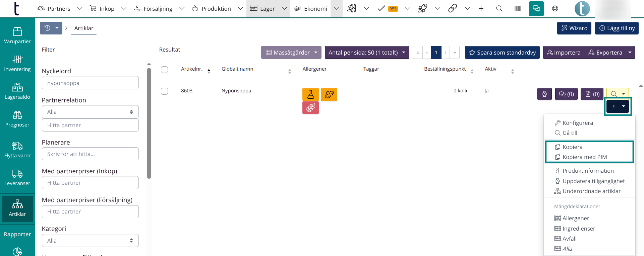Click Spara som standardvy button
The image size is (644, 256).
(502, 53)
